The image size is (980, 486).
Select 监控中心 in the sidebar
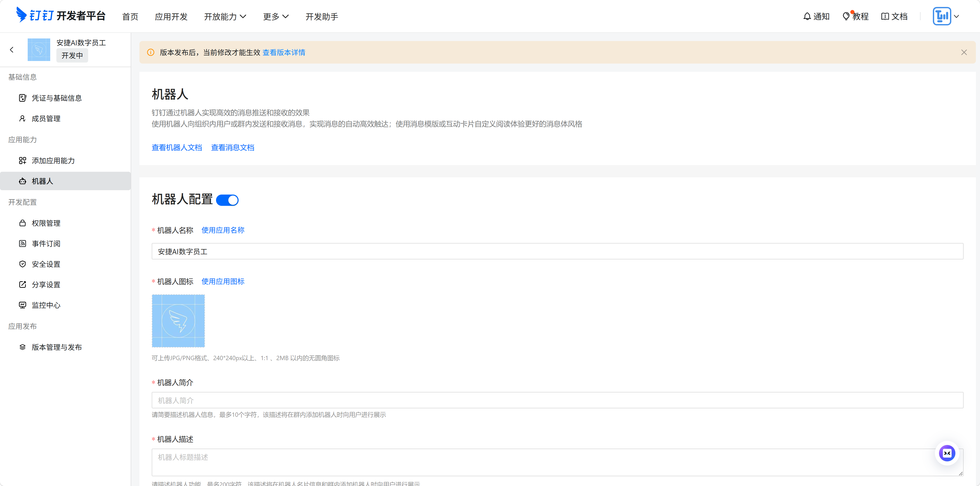coord(65,305)
